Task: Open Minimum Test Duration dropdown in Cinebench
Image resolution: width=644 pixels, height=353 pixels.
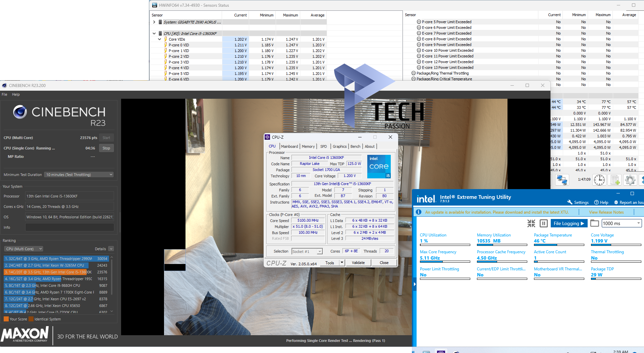Action: tap(79, 175)
